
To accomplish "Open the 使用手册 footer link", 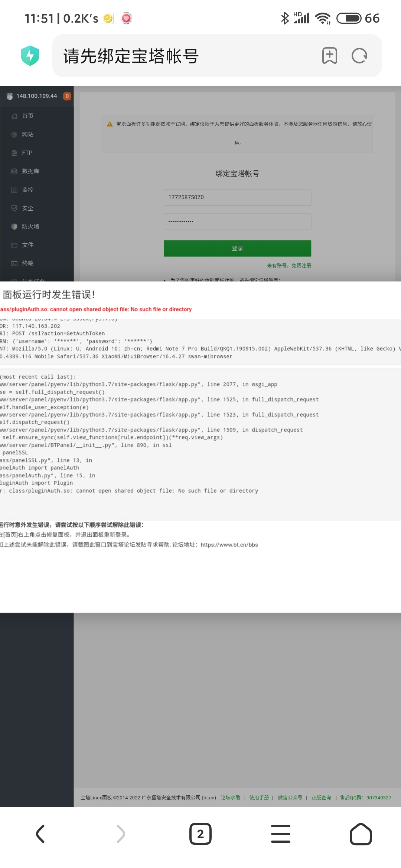I will 259,798.
